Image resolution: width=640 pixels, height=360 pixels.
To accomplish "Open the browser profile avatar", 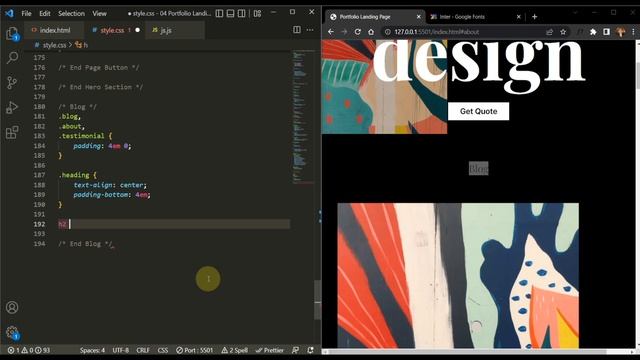I will [x=621, y=32].
